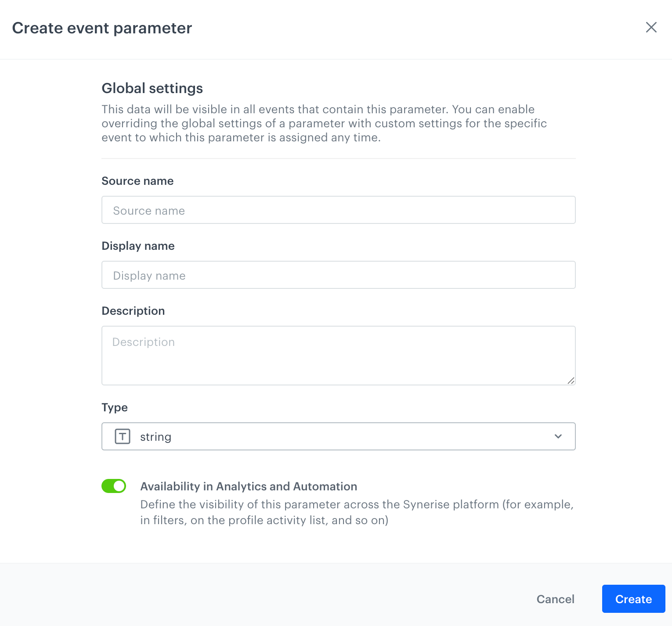Click the resize handle of the Description box
The width and height of the screenshot is (672, 626).
pyautogui.click(x=571, y=380)
